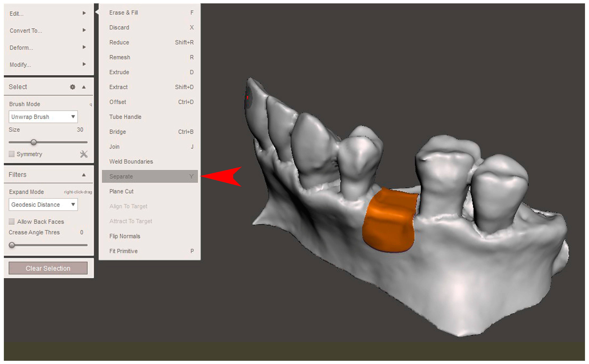Open Select panel gear settings icon
The image size is (589, 364).
pos(73,87)
